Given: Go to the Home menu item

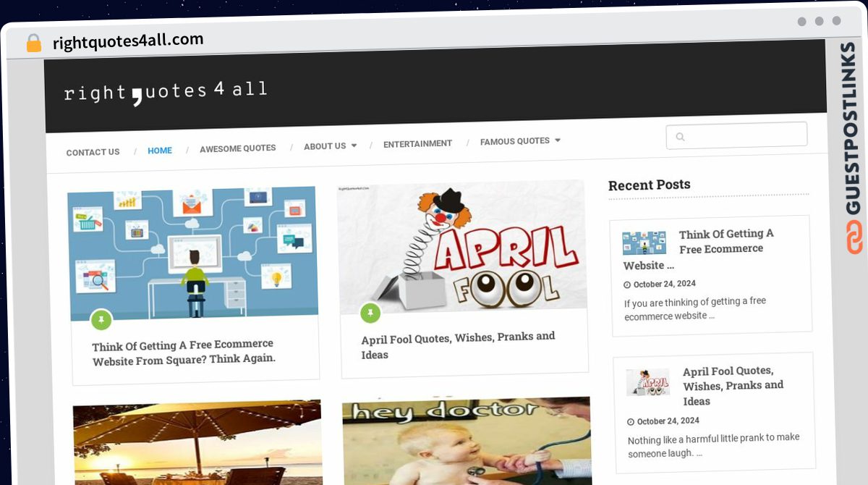Looking at the screenshot, I should point(160,151).
